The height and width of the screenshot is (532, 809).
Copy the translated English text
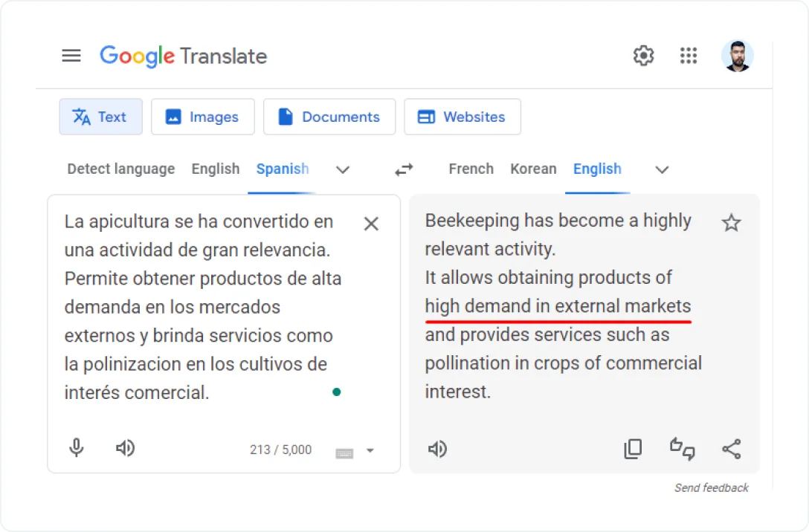click(x=633, y=449)
